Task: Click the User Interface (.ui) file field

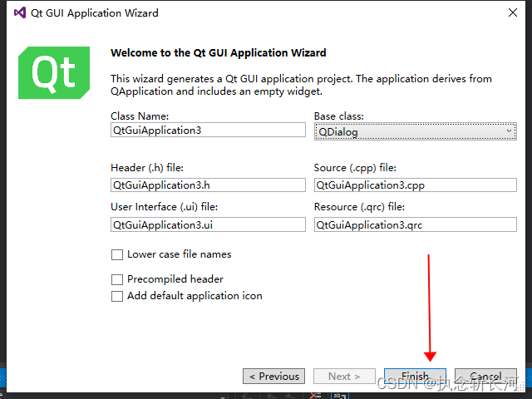Action: click(208, 224)
